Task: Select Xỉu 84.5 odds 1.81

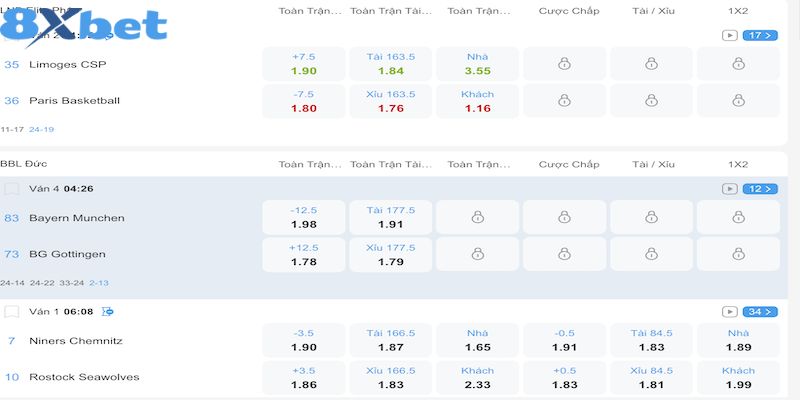Action: (x=652, y=378)
